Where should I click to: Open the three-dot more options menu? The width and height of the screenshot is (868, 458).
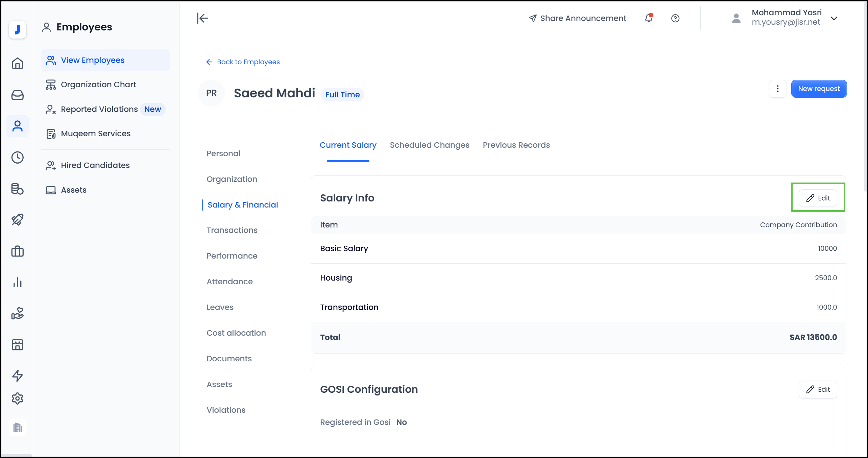[777, 89]
